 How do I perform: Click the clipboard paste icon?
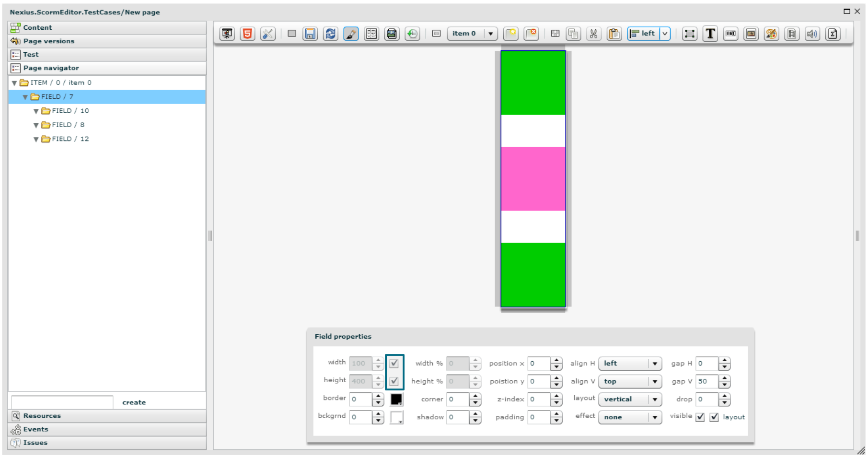(x=614, y=34)
